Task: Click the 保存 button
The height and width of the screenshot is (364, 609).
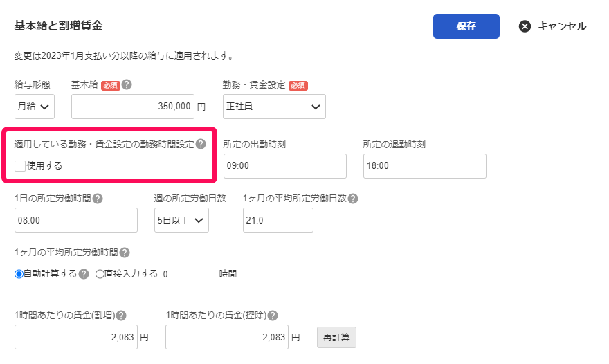Action: tap(466, 26)
